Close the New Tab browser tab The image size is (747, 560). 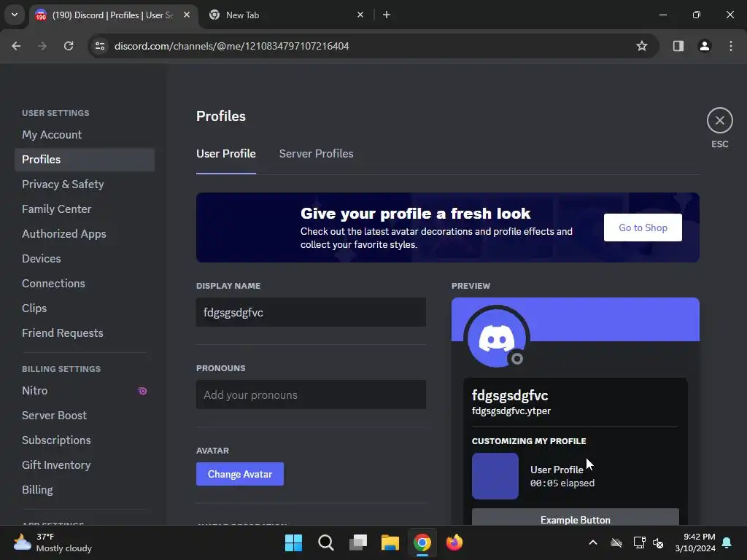click(x=360, y=15)
